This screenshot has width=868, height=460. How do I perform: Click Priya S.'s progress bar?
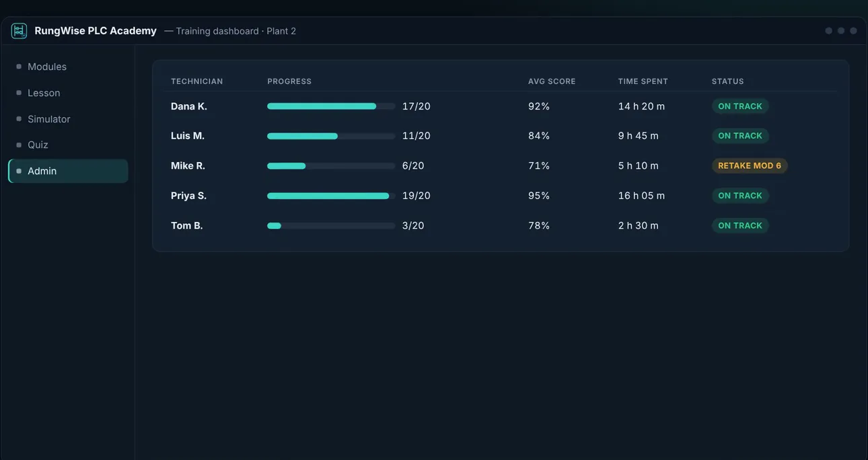[331, 196]
